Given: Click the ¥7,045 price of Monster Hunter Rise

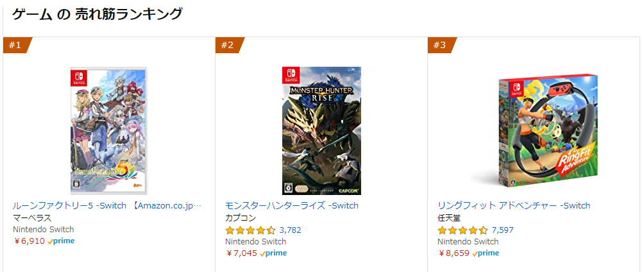Looking at the screenshot, I should pyautogui.click(x=241, y=253).
